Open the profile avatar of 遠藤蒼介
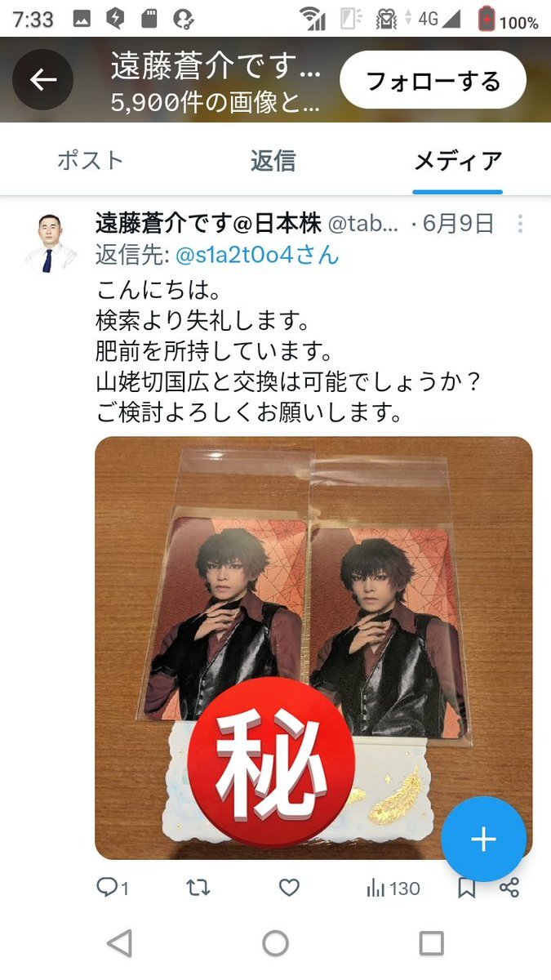 click(51, 243)
